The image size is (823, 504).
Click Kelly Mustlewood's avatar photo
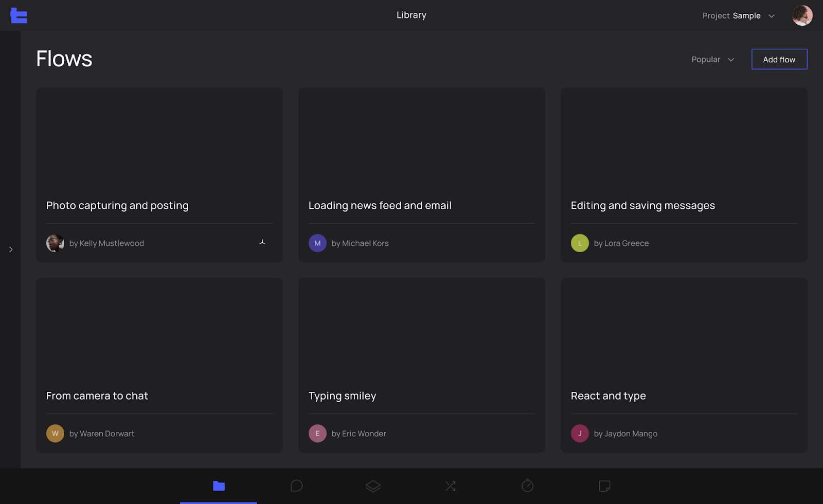click(x=55, y=243)
